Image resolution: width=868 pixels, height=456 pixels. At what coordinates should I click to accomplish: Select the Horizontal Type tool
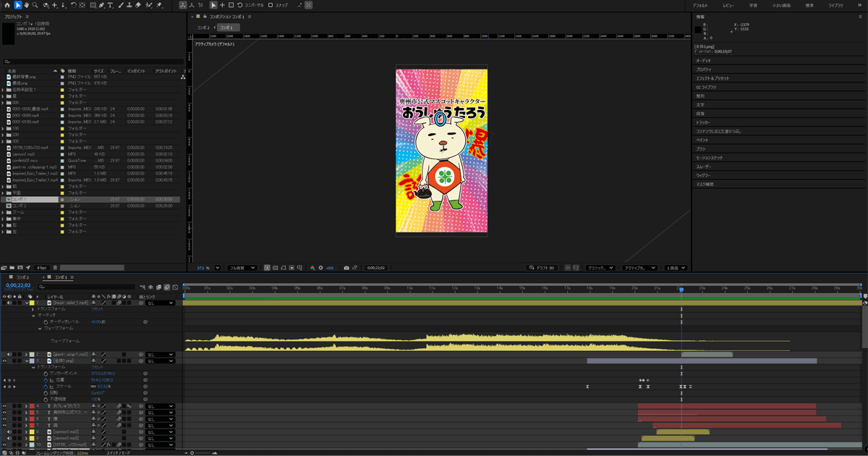[x=110, y=5]
